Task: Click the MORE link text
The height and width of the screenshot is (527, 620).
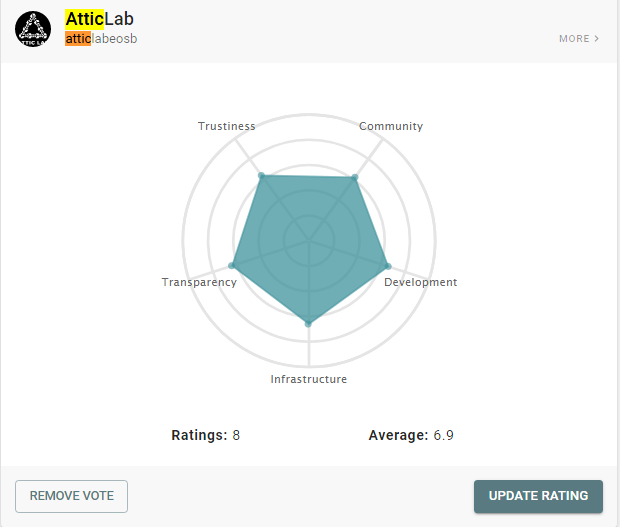Action: click(574, 39)
